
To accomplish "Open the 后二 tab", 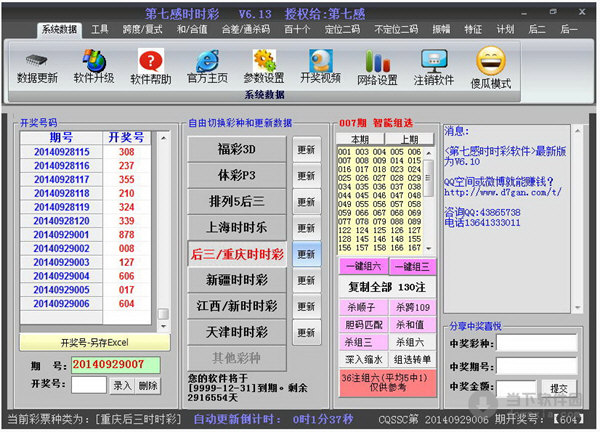I will coord(537,29).
